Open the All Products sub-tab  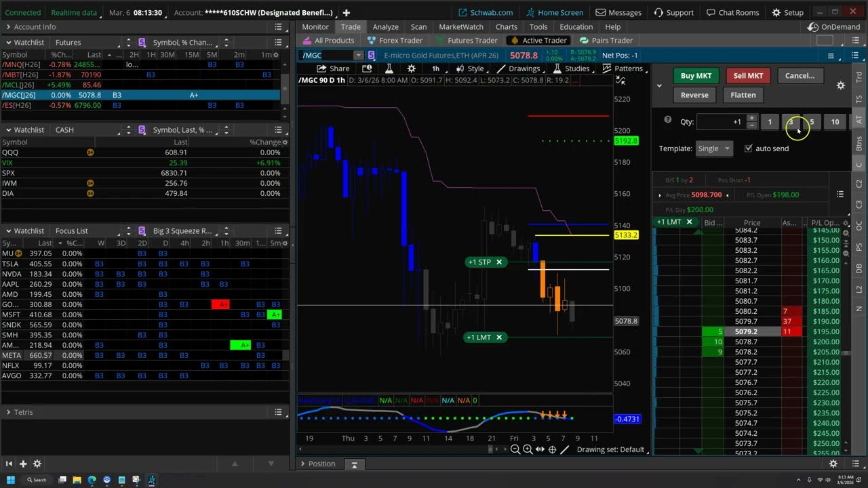pyautogui.click(x=328, y=41)
